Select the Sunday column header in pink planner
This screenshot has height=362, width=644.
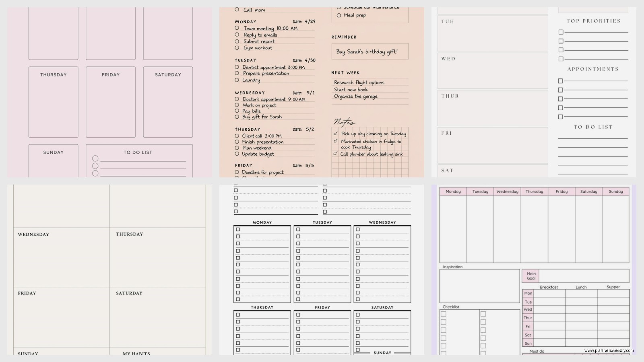click(616, 191)
